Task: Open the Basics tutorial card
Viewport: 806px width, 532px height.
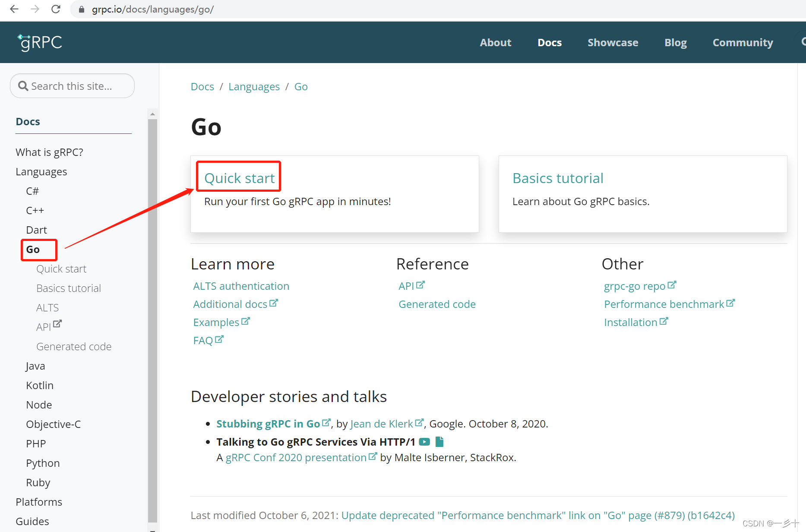Action: click(x=558, y=177)
